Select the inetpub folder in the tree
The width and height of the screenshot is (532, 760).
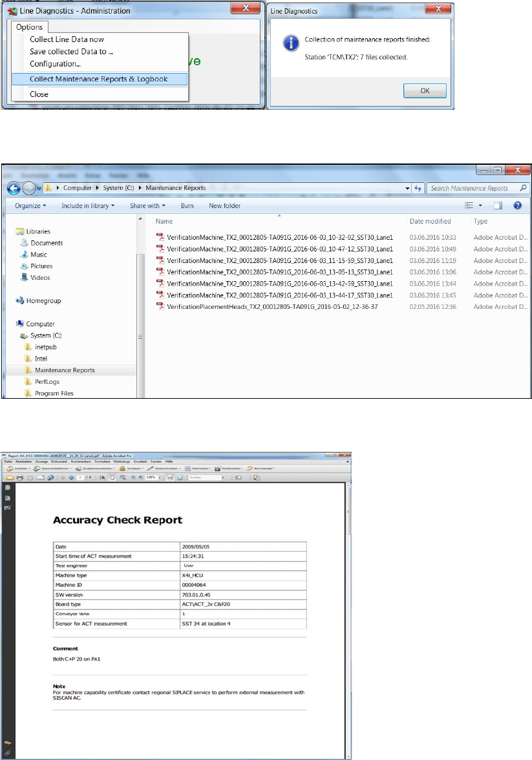pos(41,347)
